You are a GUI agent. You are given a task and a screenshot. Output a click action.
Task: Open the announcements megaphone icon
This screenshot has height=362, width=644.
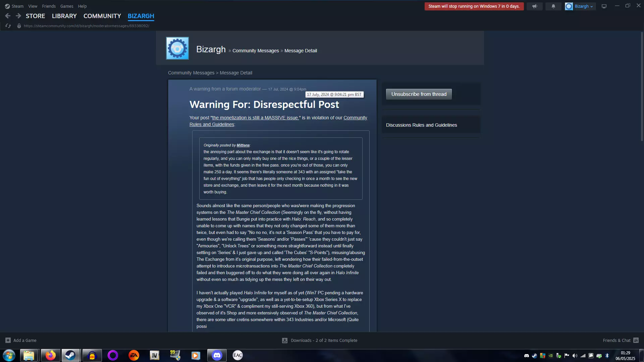click(535, 6)
